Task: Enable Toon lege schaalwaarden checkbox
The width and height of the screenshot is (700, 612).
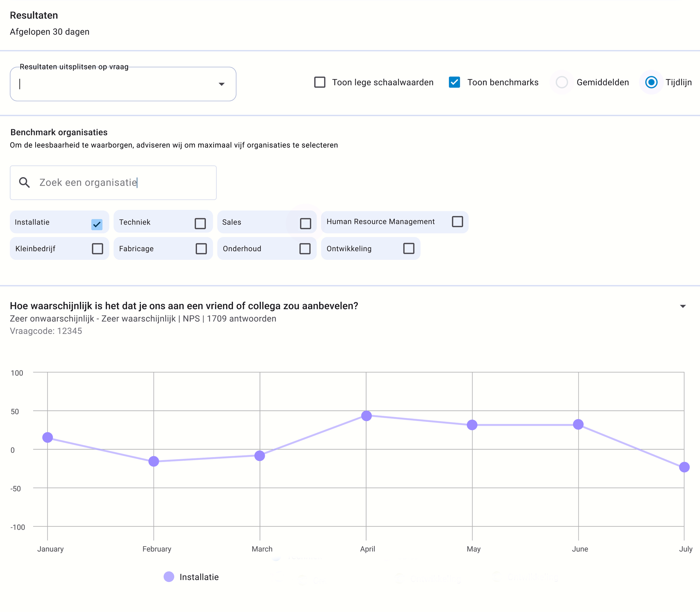Action: pos(320,82)
